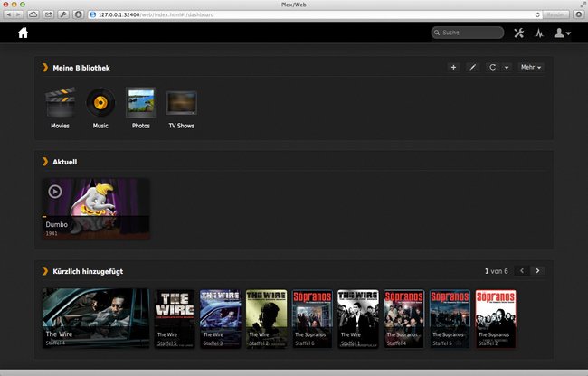Open the TV Shows library
This screenshot has height=376, width=588.
coord(182,110)
